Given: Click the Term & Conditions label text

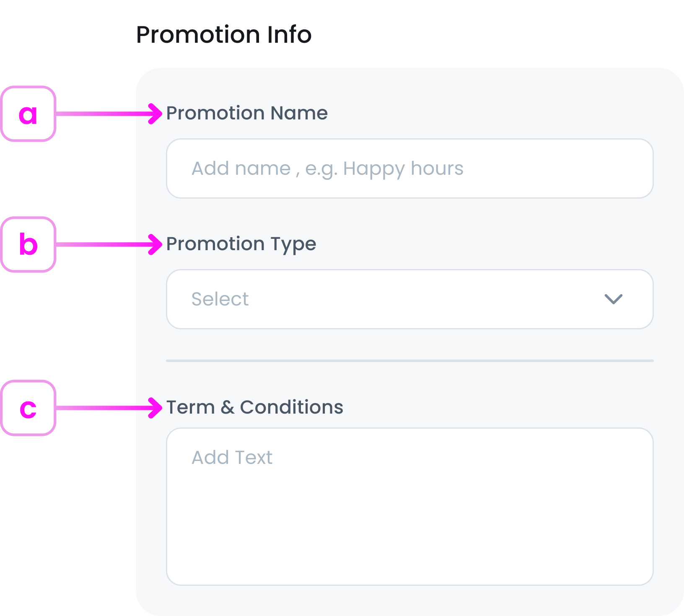Looking at the screenshot, I should tap(255, 407).
